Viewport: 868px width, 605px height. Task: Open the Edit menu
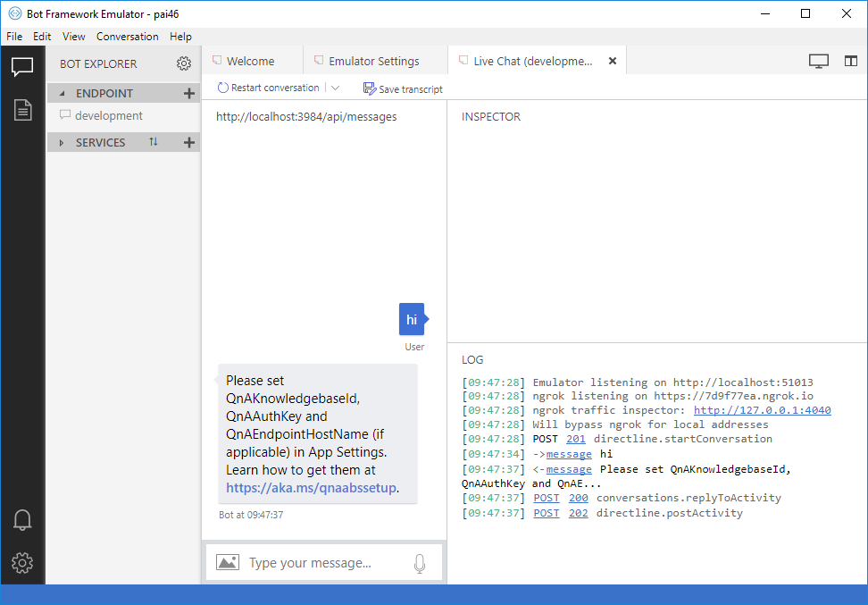[x=42, y=37]
